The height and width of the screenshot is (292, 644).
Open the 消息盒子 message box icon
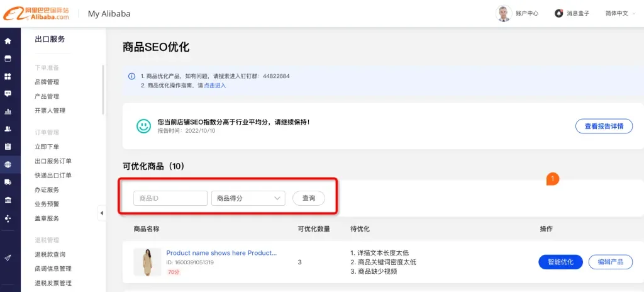point(558,13)
